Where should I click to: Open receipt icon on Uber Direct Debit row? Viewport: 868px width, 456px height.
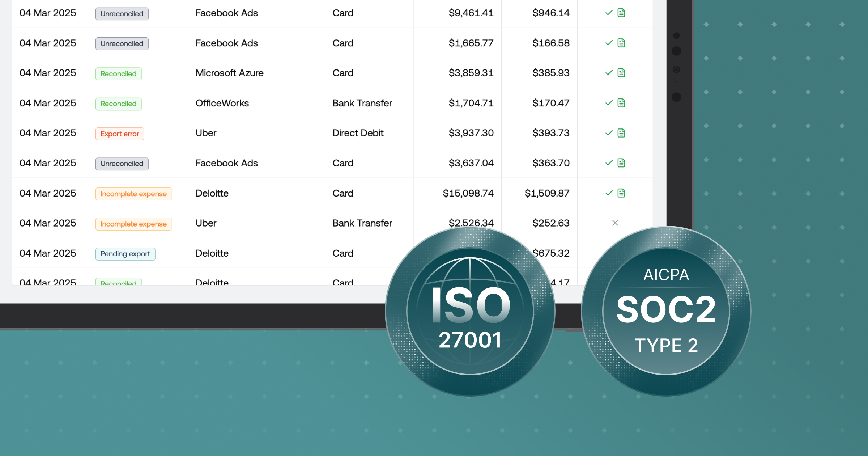pyautogui.click(x=621, y=133)
